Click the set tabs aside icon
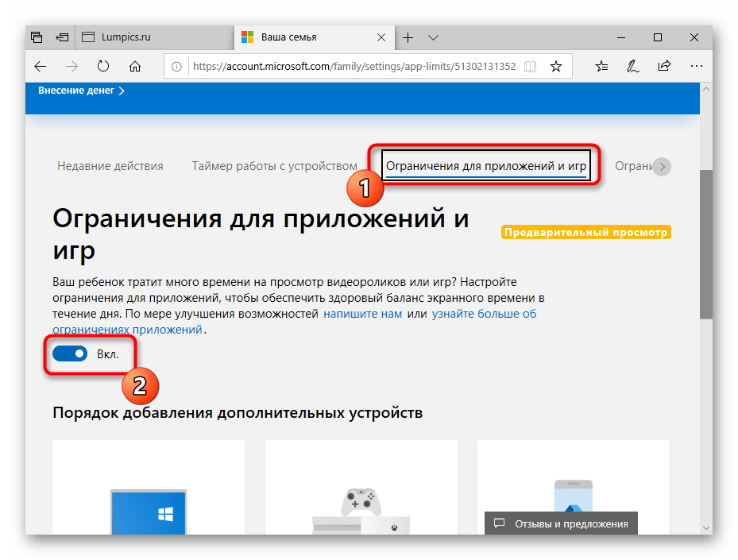 (x=61, y=37)
